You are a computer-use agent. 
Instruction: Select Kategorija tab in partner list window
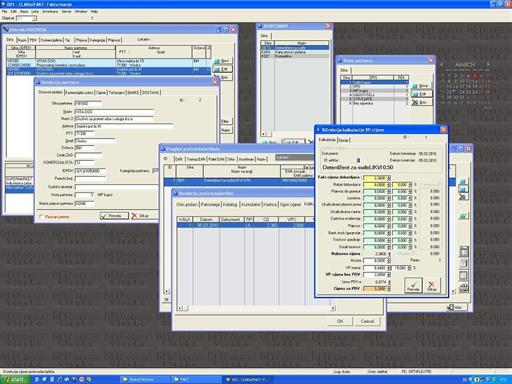98,40
